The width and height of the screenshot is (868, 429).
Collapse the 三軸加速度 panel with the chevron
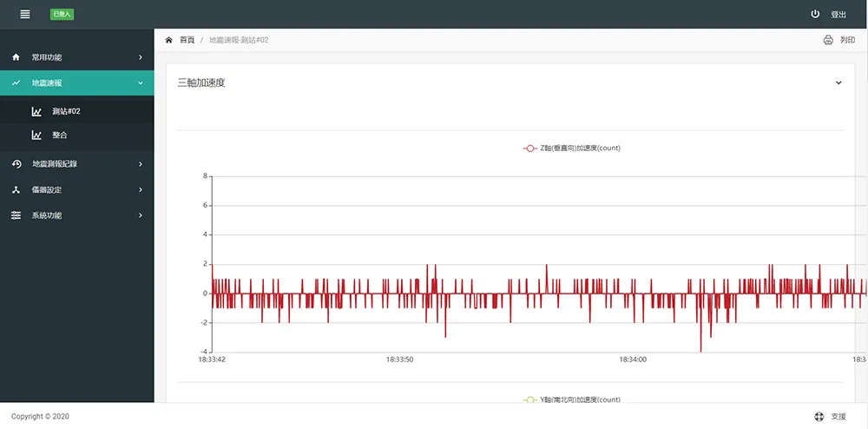838,83
